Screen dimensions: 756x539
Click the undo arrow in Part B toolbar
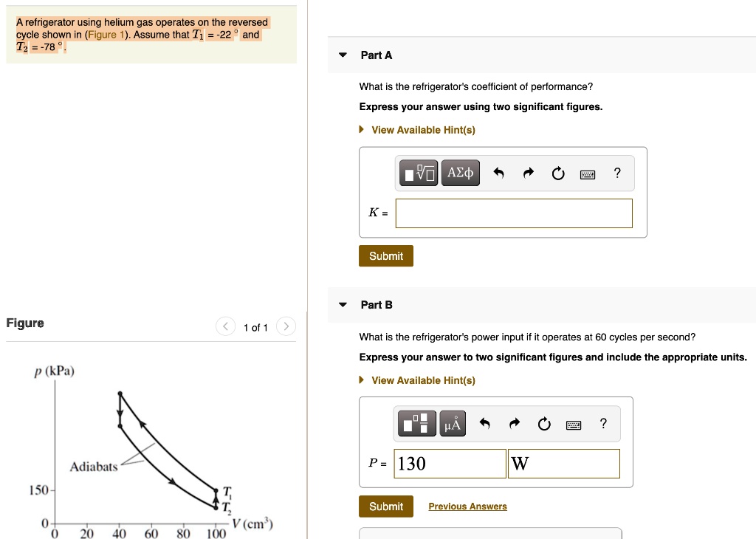[484, 423]
